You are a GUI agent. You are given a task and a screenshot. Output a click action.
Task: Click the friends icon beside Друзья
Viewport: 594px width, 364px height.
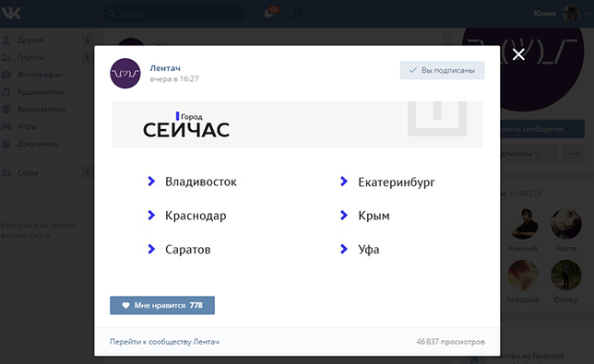(x=6, y=41)
